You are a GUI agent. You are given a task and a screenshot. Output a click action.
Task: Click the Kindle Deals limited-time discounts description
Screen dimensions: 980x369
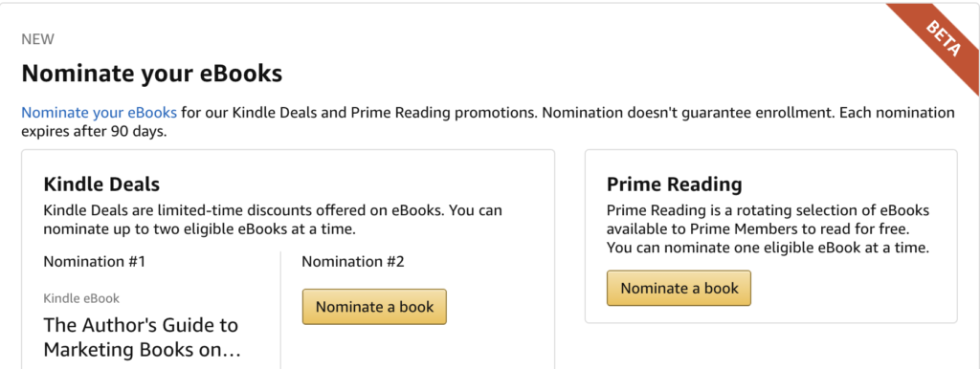tap(273, 220)
